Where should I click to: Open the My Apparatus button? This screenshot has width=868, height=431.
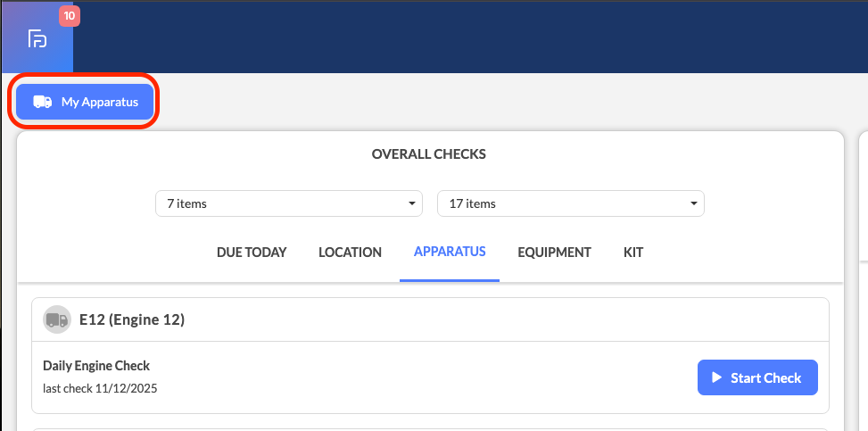pyautogui.click(x=86, y=102)
